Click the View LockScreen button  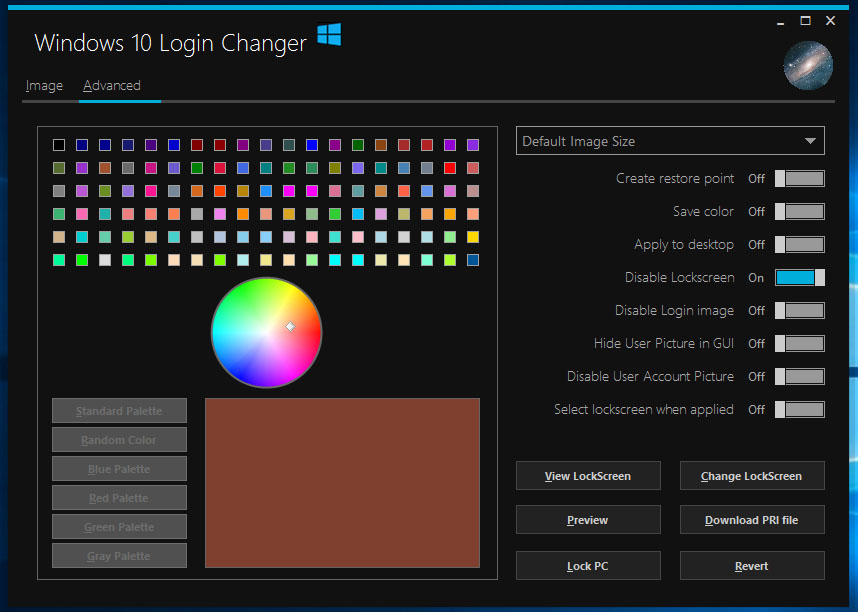point(588,476)
